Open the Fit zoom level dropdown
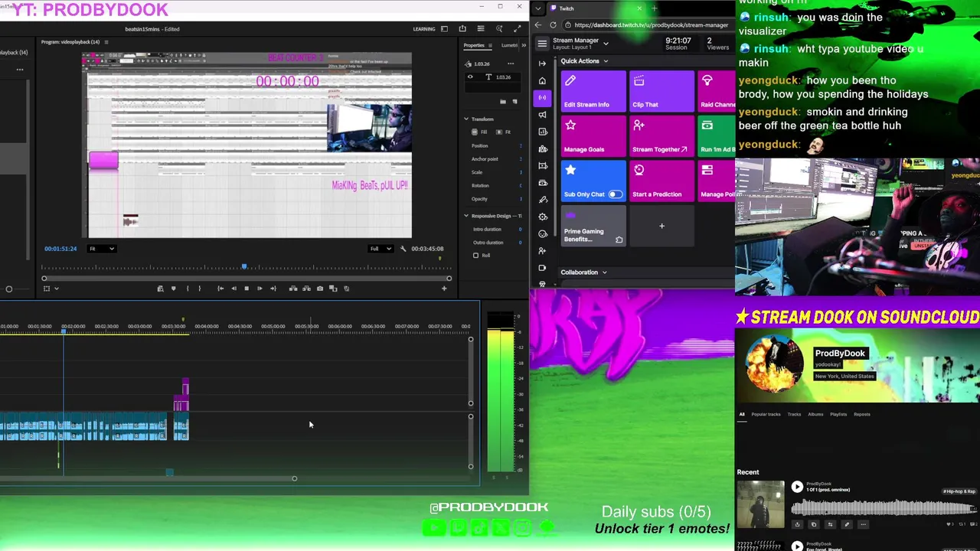 [x=101, y=249]
